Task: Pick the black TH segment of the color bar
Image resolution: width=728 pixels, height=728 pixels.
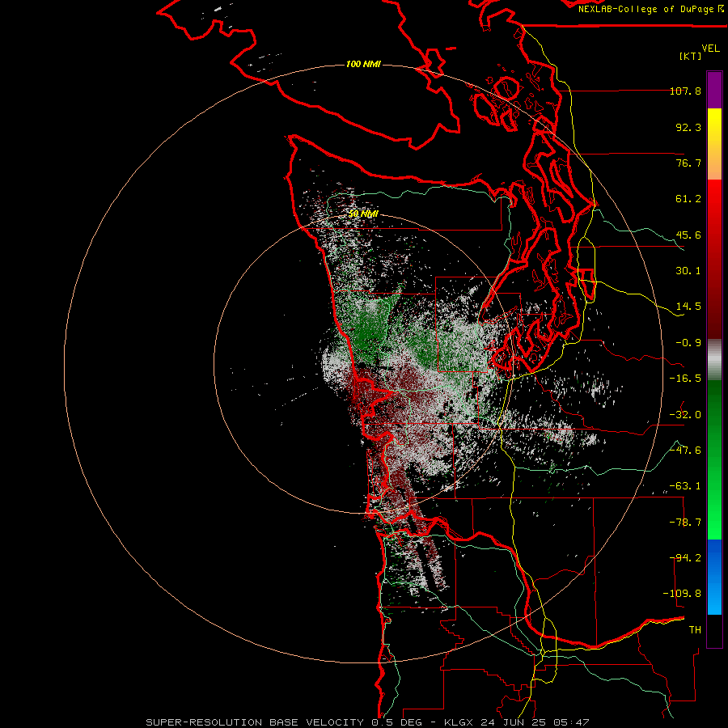Action: click(714, 630)
